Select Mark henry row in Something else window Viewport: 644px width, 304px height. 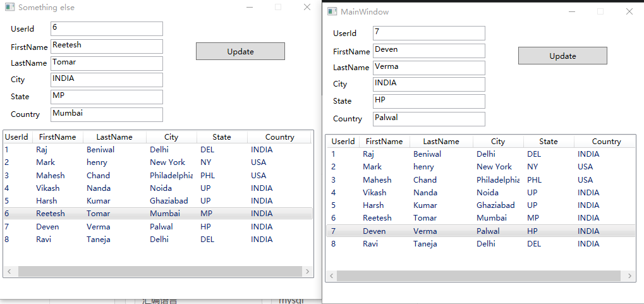click(x=158, y=162)
